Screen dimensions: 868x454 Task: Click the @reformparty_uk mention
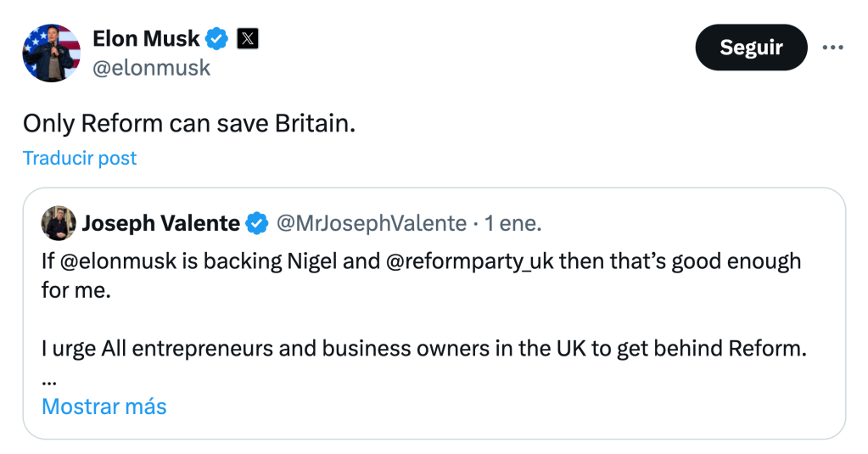[469, 261]
